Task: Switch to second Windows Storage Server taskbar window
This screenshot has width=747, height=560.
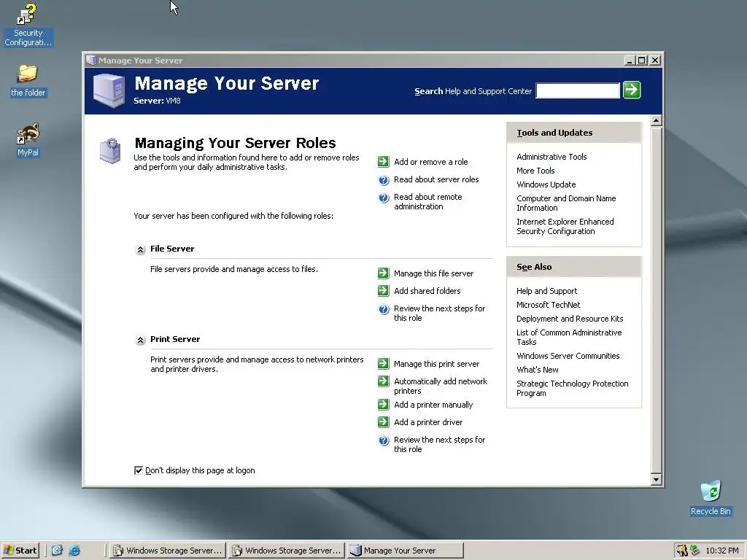Action: coord(287,551)
